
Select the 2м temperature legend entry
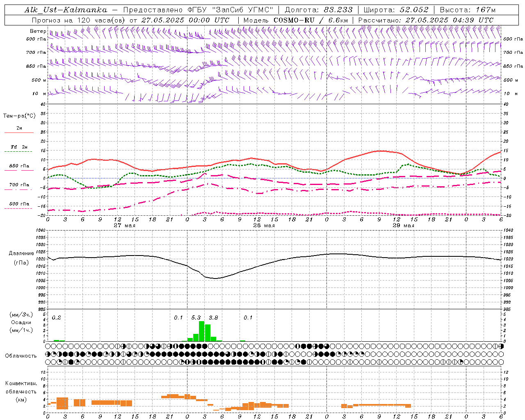point(19,128)
